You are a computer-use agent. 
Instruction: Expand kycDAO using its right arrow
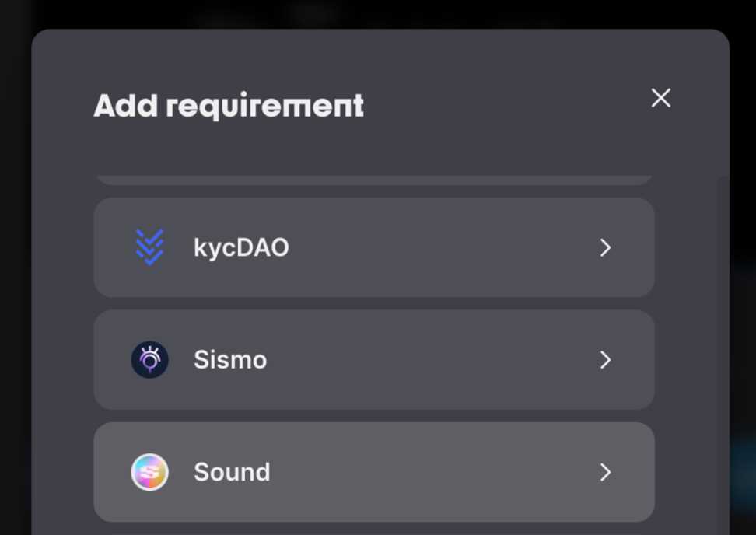605,247
